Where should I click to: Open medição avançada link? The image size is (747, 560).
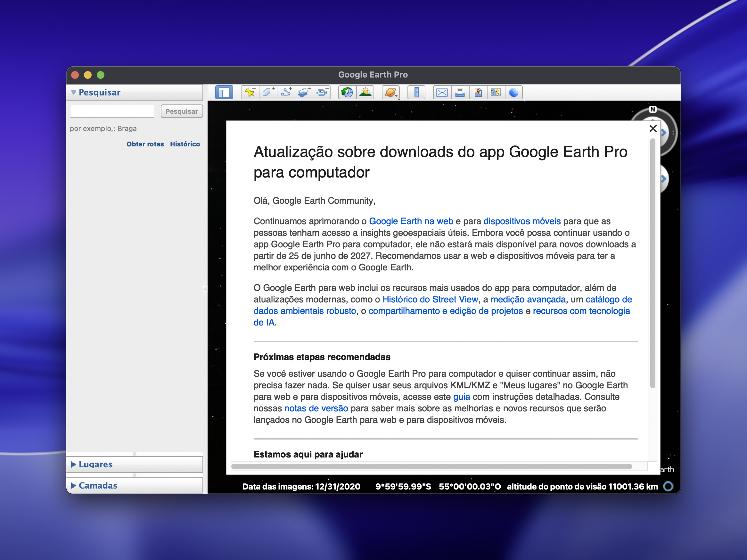[x=528, y=299]
